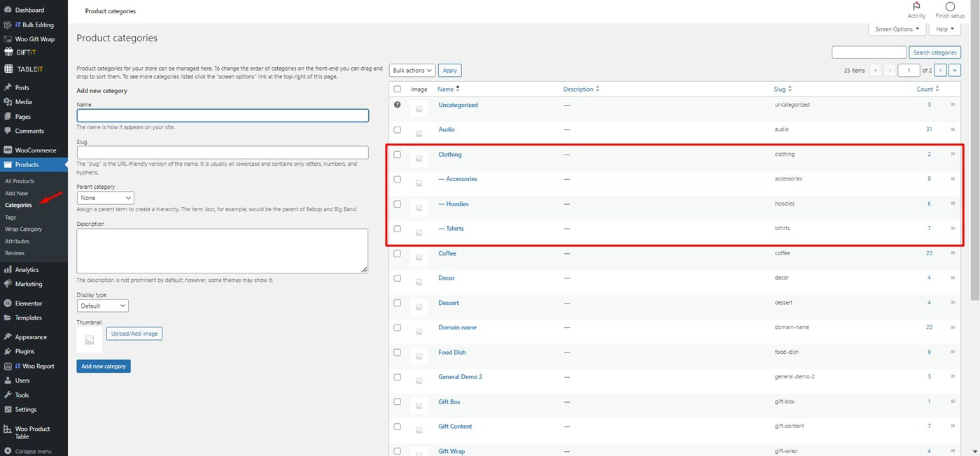Go to next page of categories
The image size is (980, 456).
(x=941, y=70)
